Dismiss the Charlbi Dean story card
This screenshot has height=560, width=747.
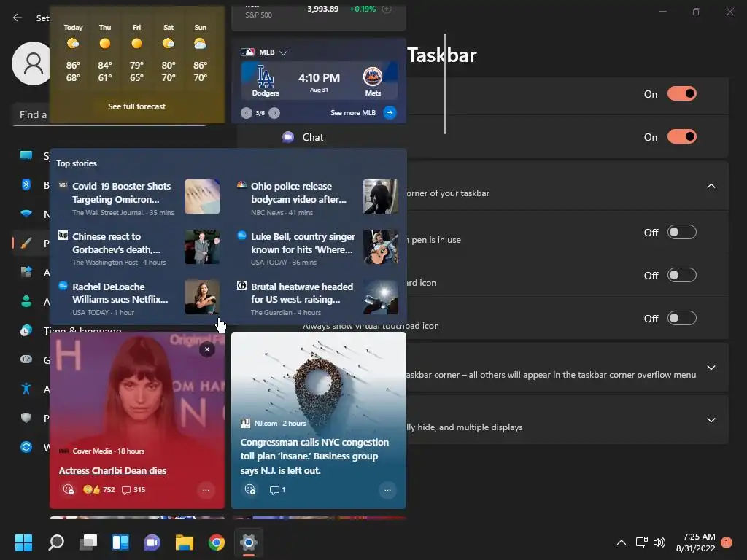point(206,349)
